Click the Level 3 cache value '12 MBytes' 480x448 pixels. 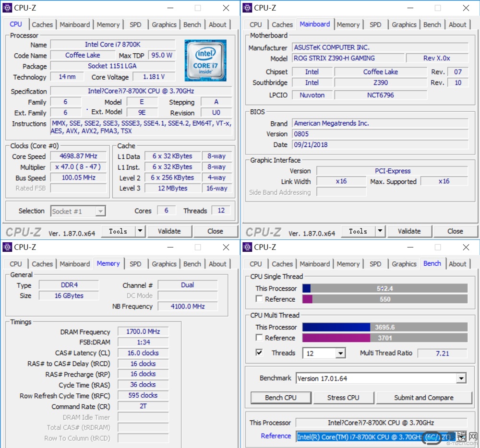tap(173, 188)
